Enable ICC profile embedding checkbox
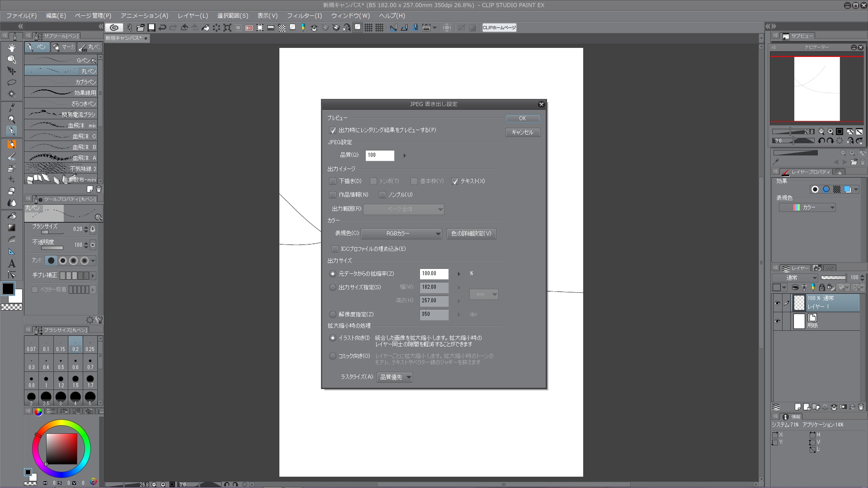 [x=335, y=249]
